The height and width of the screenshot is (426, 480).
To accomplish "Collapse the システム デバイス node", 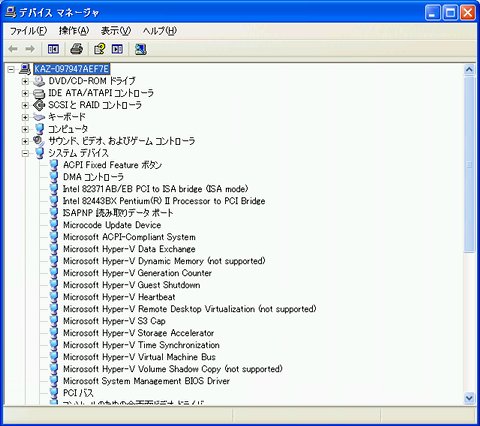I will [25, 153].
